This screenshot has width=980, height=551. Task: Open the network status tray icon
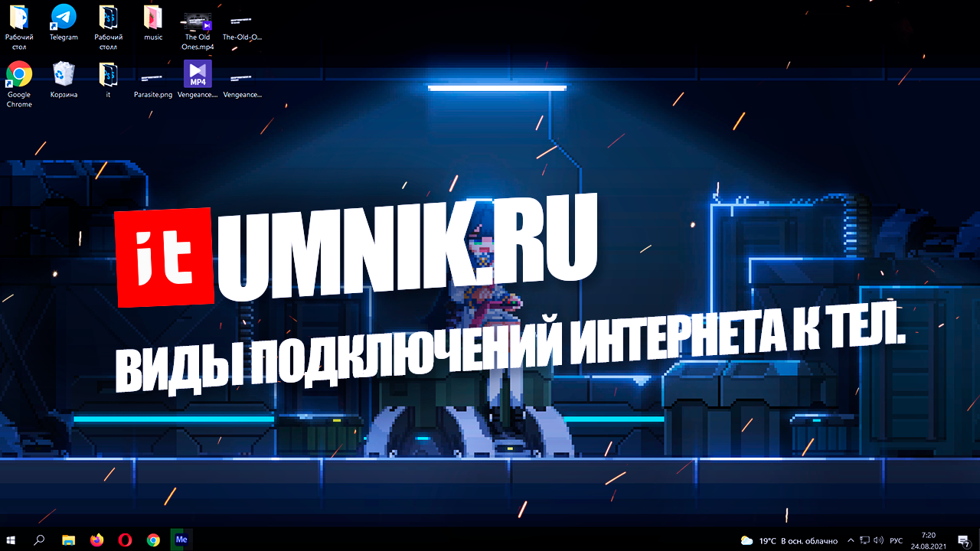[x=865, y=540]
